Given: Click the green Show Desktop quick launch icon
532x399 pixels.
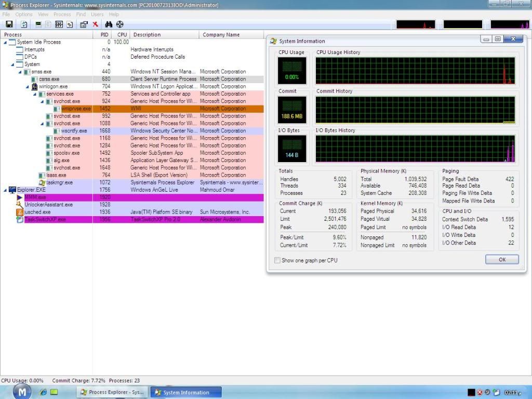Looking at the screenshot, I should [x=54, y=392].
